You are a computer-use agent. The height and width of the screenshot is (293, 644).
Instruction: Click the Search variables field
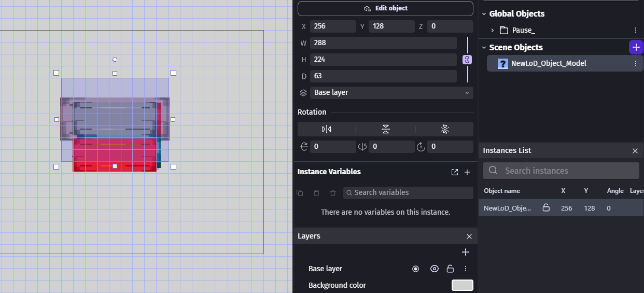408,192
